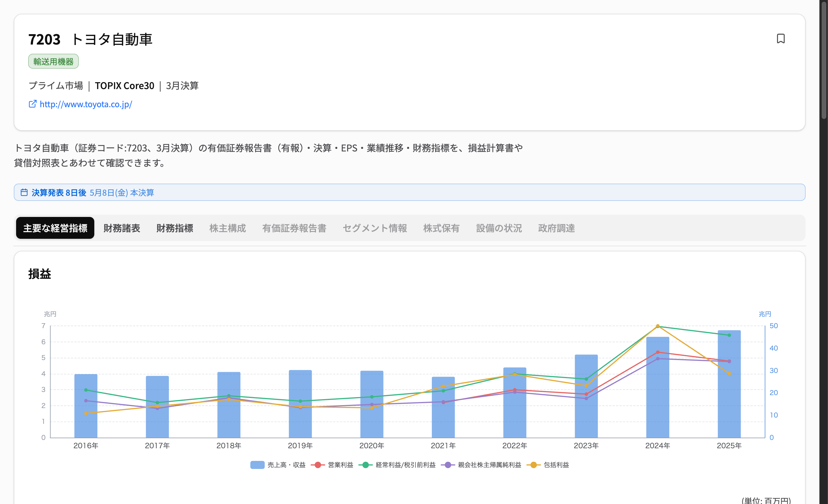Open the 有価証券報告書 tab
Image resolution: width=828 pixels, height=504 pixels.
[294, 228]
